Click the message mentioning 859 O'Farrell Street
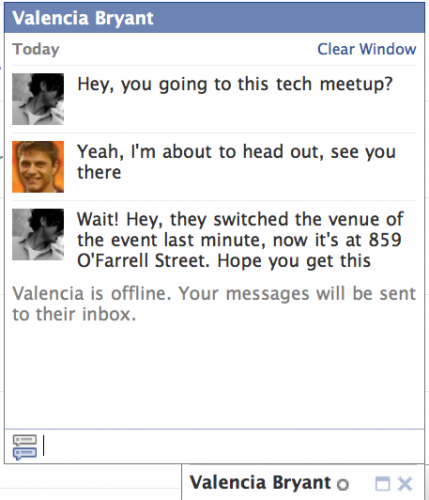The width and height of the screenshot is (429, 500). click(240, 240)
